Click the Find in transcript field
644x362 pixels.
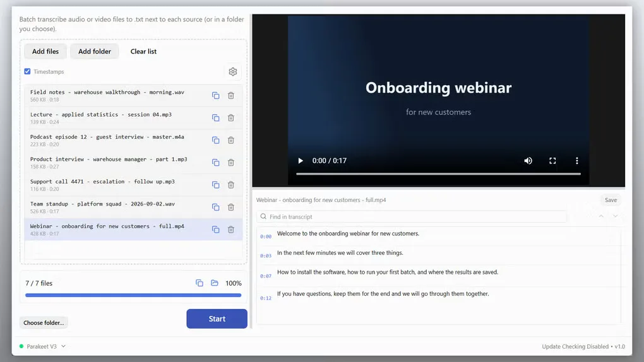click(x=412, y=217)
